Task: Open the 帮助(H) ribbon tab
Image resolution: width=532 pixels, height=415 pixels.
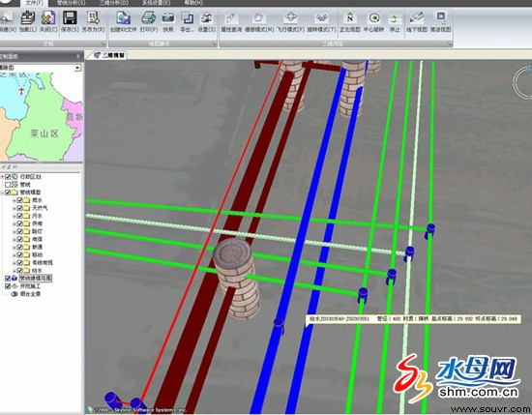Action: coord(193,3)
